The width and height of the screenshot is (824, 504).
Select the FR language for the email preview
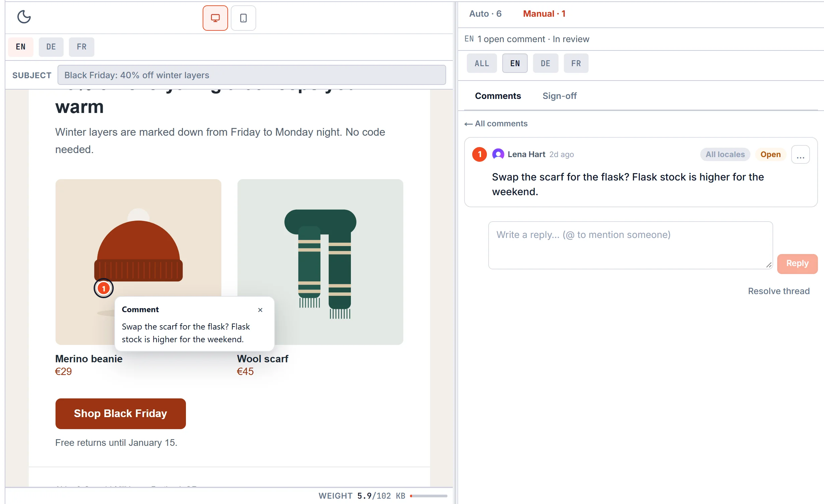pos(82,47)
